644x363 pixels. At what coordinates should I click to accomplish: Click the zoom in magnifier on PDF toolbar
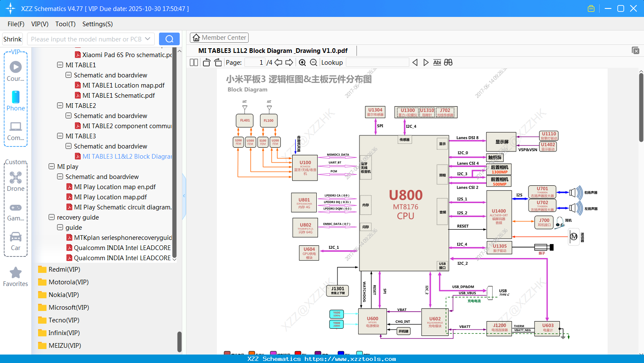tap(302, 62)
